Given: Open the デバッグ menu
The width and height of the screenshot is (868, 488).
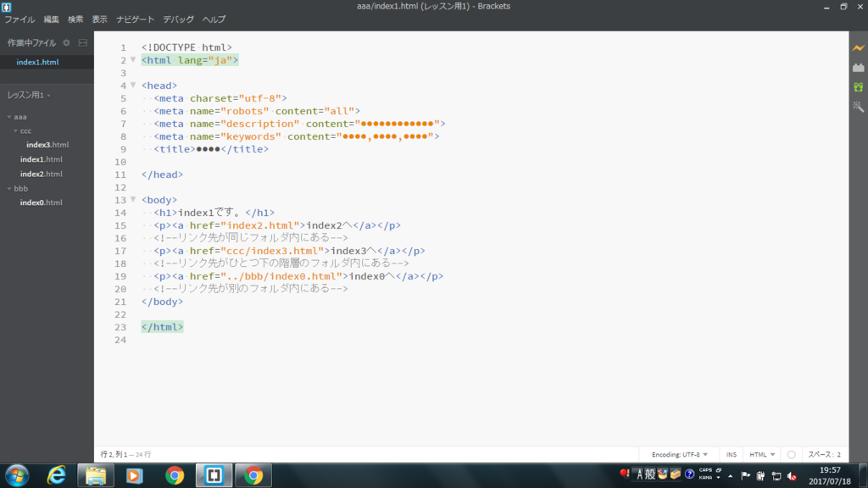Looking at the screenshot, I should 178,19.
